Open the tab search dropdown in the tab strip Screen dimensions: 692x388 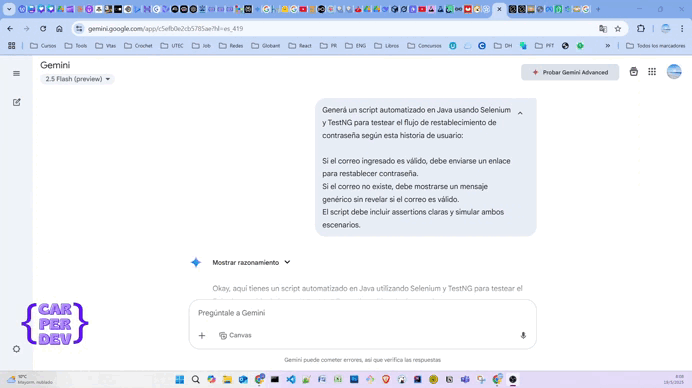[9, 9]
